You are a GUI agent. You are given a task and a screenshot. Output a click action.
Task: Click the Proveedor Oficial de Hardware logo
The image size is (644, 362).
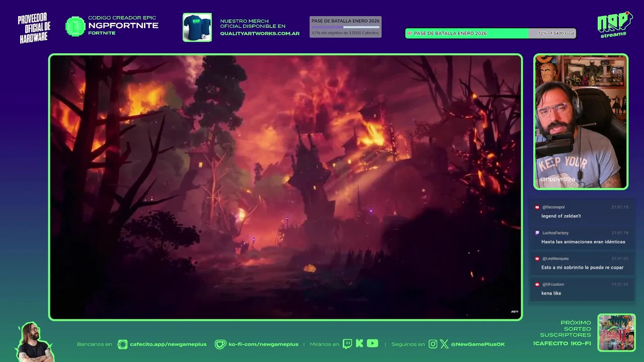(34, 28)
